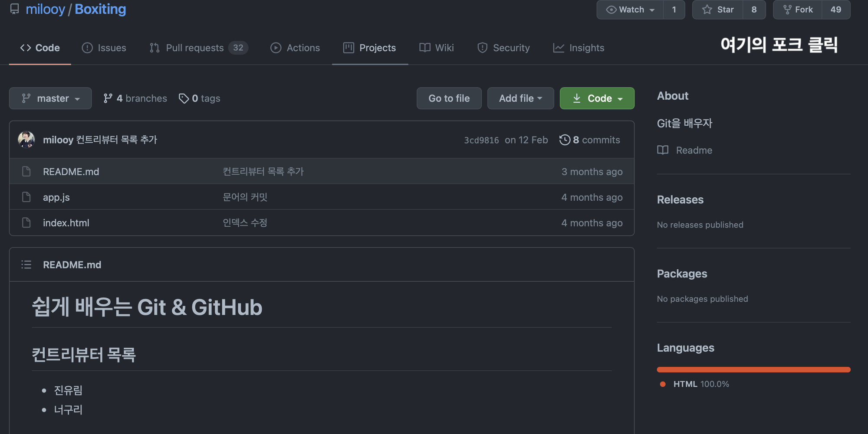Viewport: 868px width, 434px height.
Task: Click the README.md header in the readme panel
Action: [72, 264]
